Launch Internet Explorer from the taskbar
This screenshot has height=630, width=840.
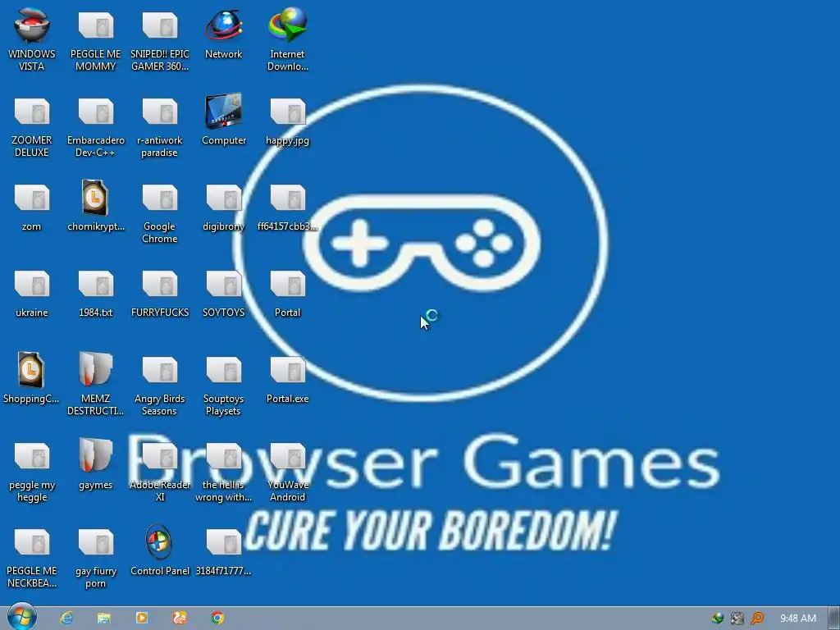(66, 619)
